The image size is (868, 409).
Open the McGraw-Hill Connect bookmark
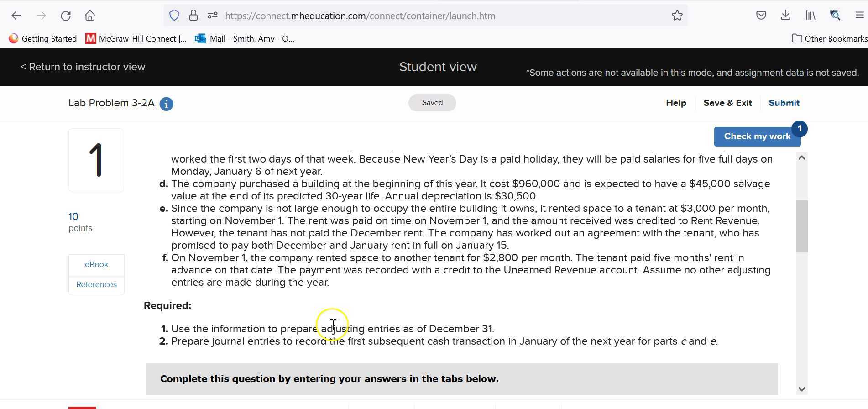136,39
